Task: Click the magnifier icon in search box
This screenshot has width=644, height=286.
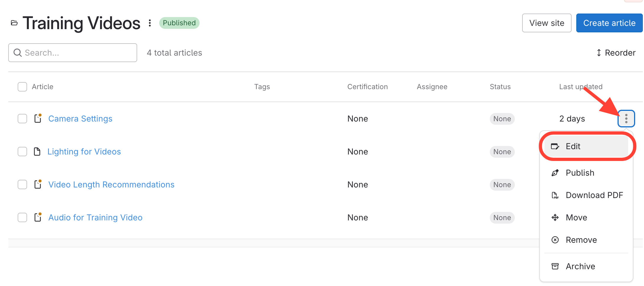Action: pos(18,53)
